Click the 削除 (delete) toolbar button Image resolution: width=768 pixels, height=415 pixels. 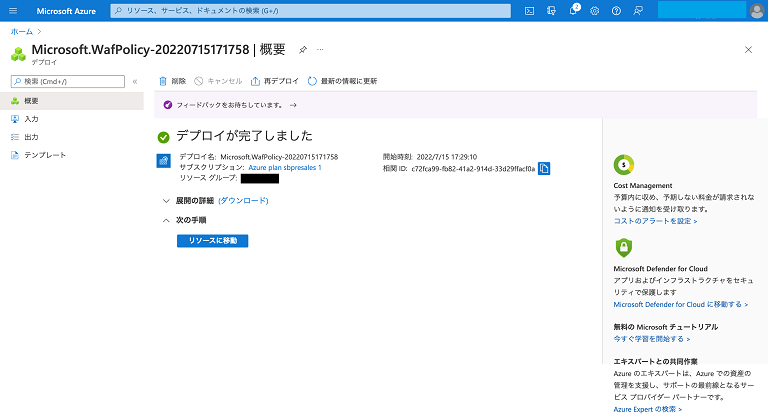point(172,80)
